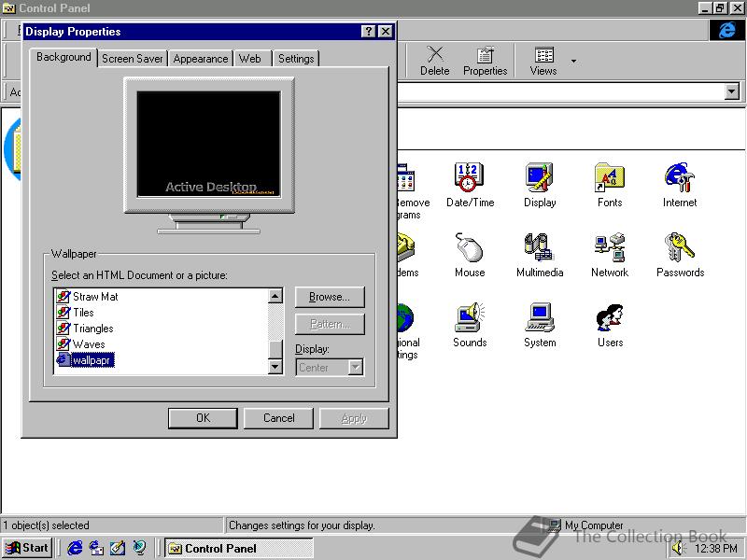The height and width of the screenshot is (560, 747).
Task: Select Waves wallpaper
Action: tap(80, 343)
